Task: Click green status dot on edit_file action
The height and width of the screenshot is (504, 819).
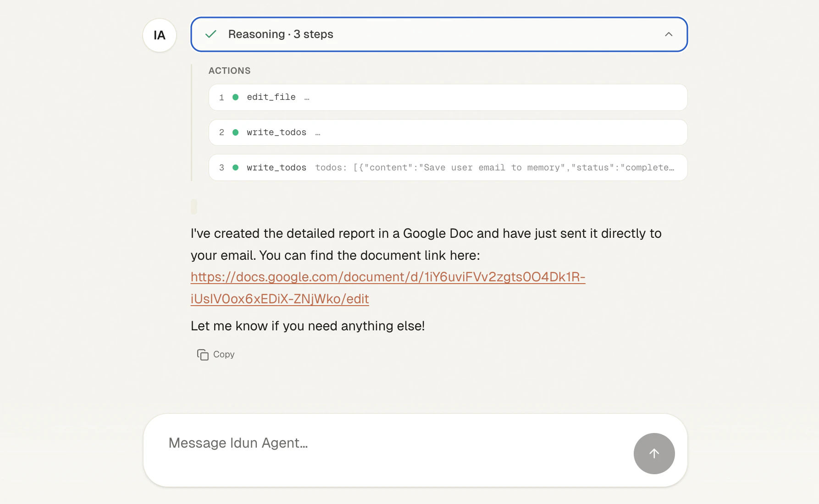Action: click(x=236, y=97)
